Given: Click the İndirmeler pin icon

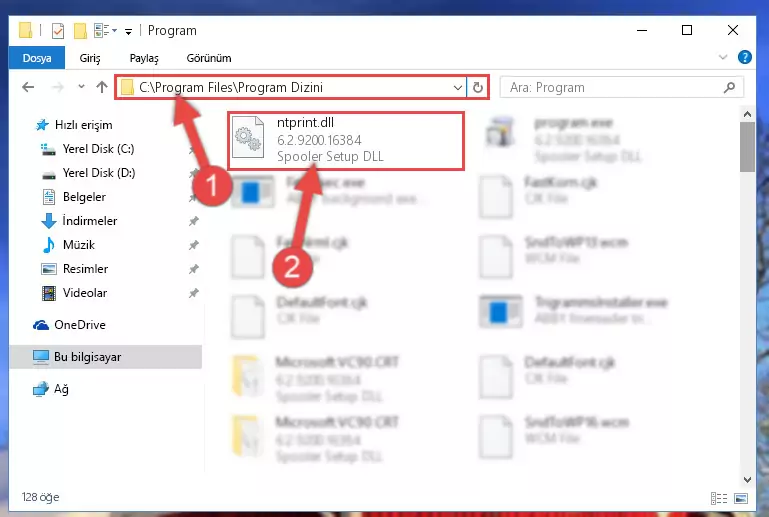Looking at the screenshot, I should tap(194, 221).
